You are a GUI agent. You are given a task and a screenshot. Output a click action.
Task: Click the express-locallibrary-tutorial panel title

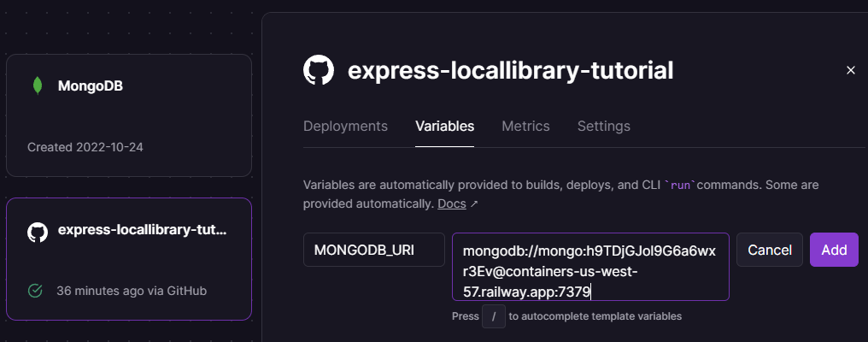pyautogui.click(x=510, y=70)
